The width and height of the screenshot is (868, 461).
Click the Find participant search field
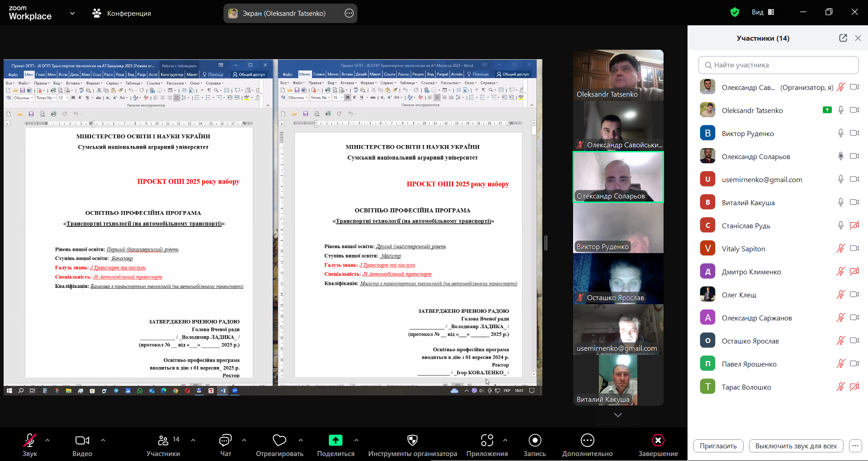click(x=778, y=65)
